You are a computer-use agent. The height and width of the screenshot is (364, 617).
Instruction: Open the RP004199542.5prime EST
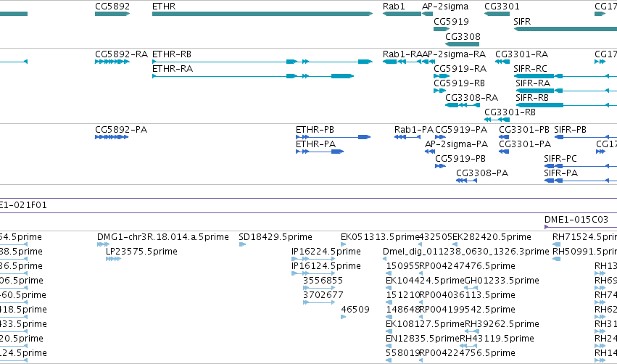421,317
